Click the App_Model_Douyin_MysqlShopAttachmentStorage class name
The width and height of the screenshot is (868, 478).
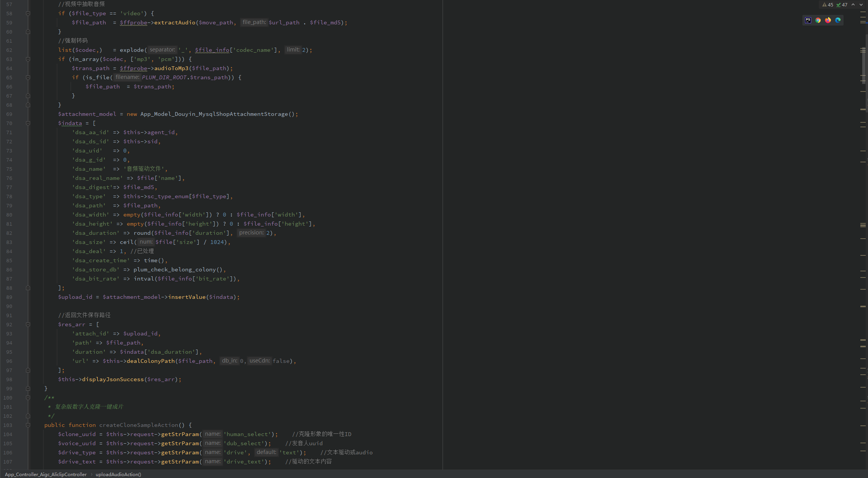click(214, 114)
